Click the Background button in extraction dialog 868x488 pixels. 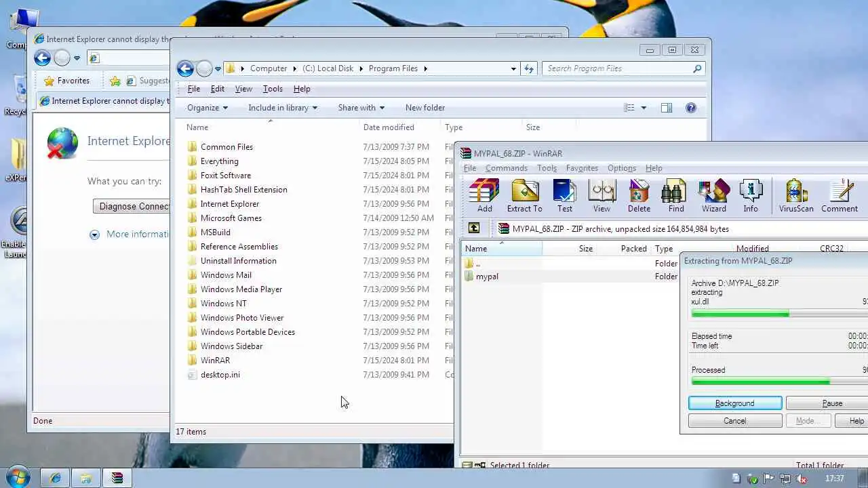[735, 403]
